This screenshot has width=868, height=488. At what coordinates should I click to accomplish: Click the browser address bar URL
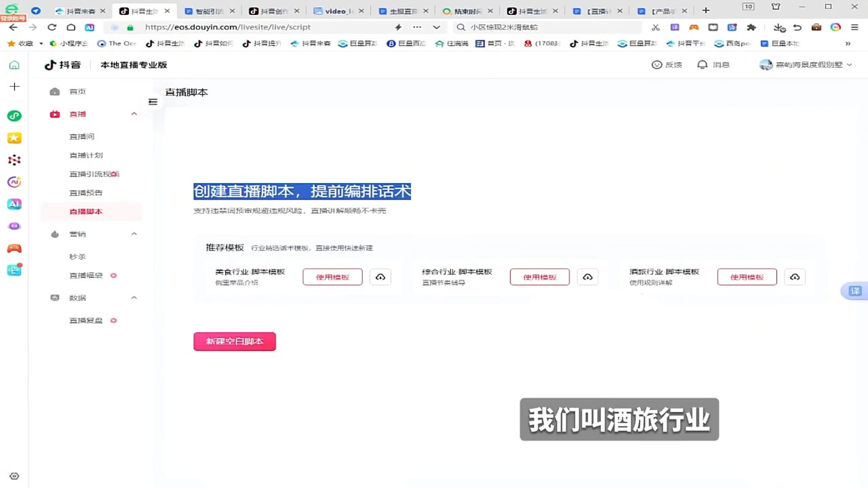click(228, 27)
